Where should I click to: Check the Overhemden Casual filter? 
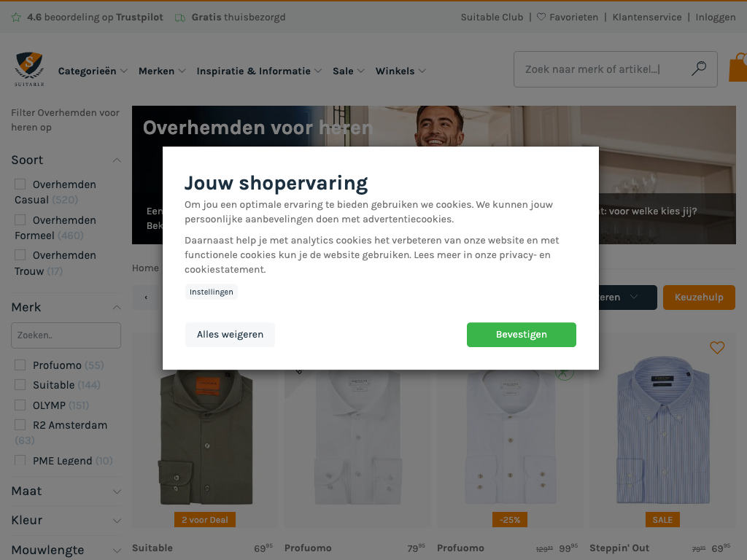click(x=20, y=184)
